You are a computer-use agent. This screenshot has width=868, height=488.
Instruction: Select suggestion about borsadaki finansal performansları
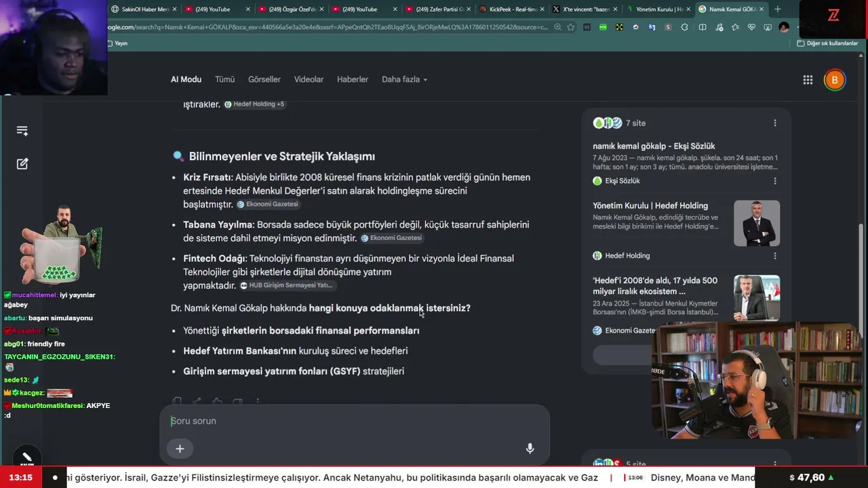point(301,331)
